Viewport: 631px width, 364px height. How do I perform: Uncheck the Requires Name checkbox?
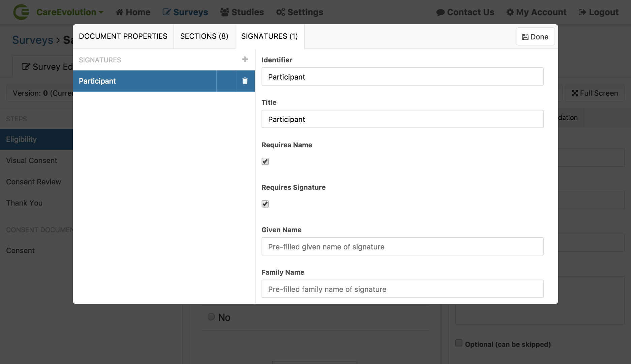click(265, 161)
